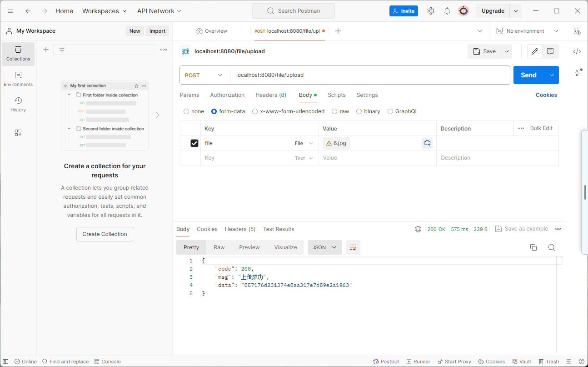Viewport: 588px width, 367px height.
Task: Open the configure workspace sidebar grid icon
Action: click(x=18, y=133)
